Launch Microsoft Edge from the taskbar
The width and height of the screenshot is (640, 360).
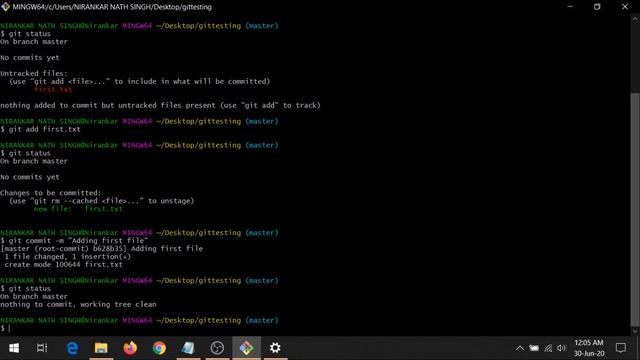(x=72, y=348)
